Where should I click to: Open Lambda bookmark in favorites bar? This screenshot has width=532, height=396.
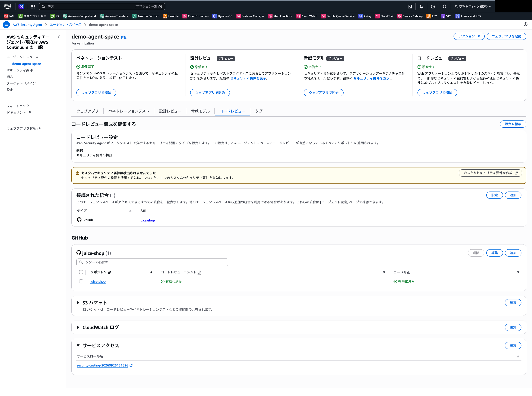click(170, 16)
